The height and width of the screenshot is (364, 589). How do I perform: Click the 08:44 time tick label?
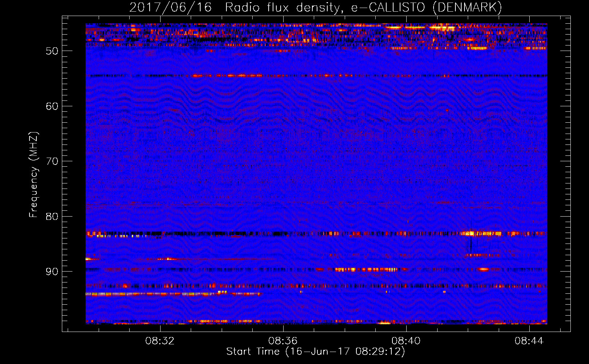(529, 341)
